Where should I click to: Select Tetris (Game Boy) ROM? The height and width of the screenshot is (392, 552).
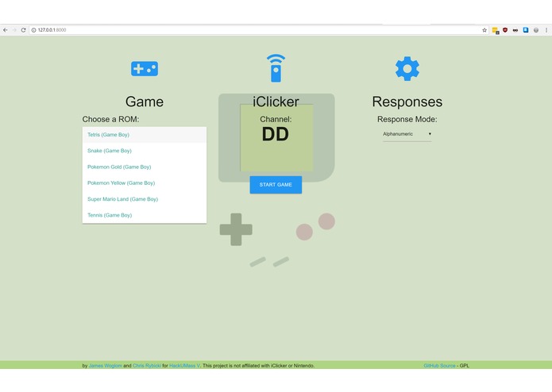point(145,135)
